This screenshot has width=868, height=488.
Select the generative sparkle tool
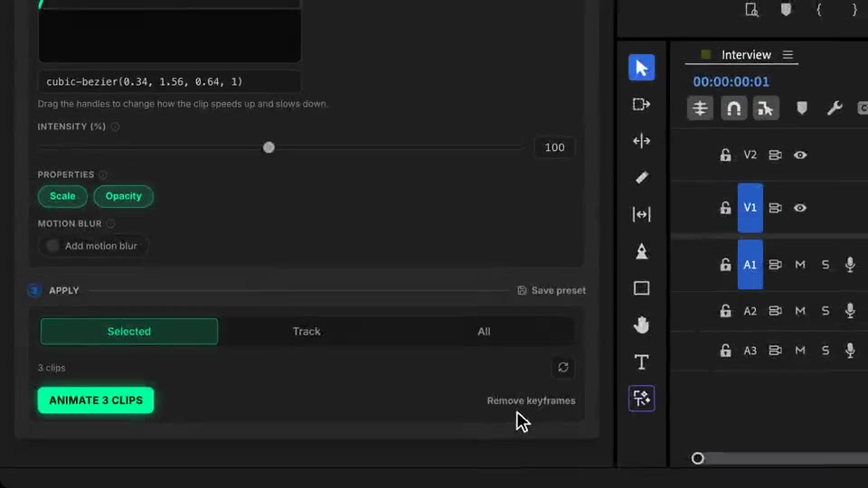641,399
